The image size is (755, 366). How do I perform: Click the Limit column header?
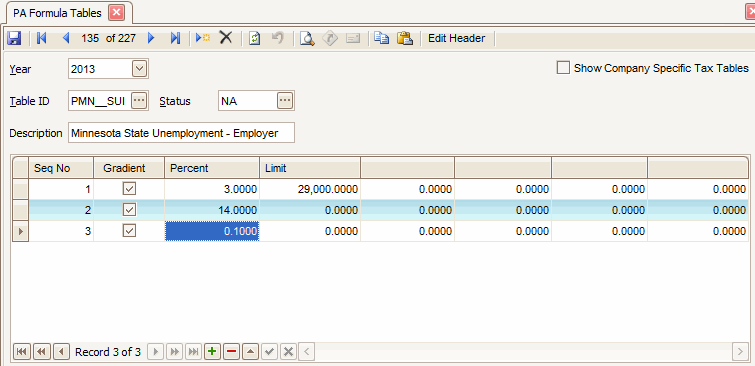[310, 168]
